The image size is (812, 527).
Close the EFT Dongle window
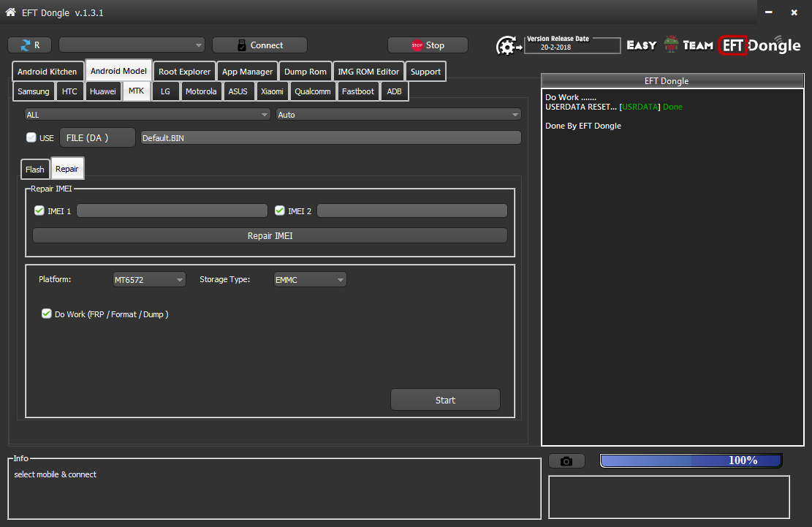click(794, 12)
